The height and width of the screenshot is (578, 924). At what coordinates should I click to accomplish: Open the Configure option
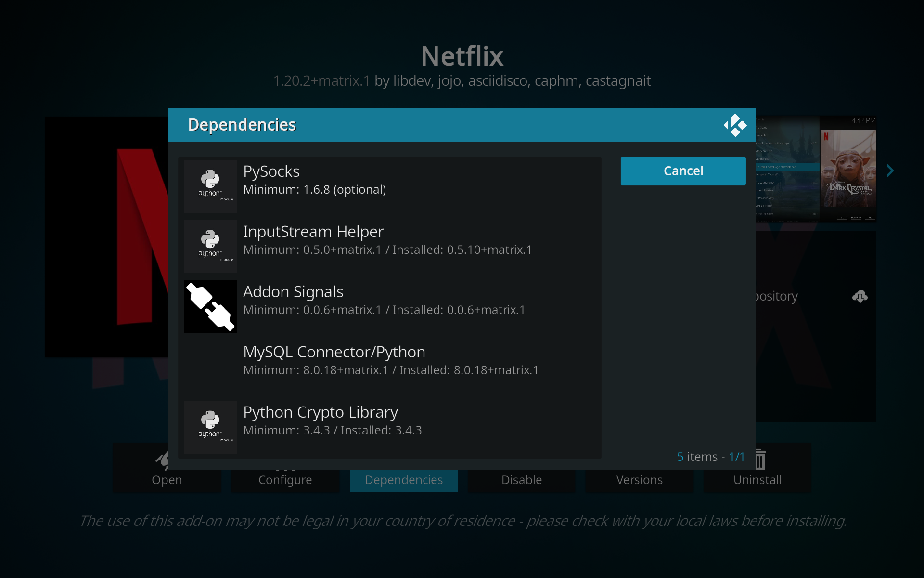click(x=285, y=480)
